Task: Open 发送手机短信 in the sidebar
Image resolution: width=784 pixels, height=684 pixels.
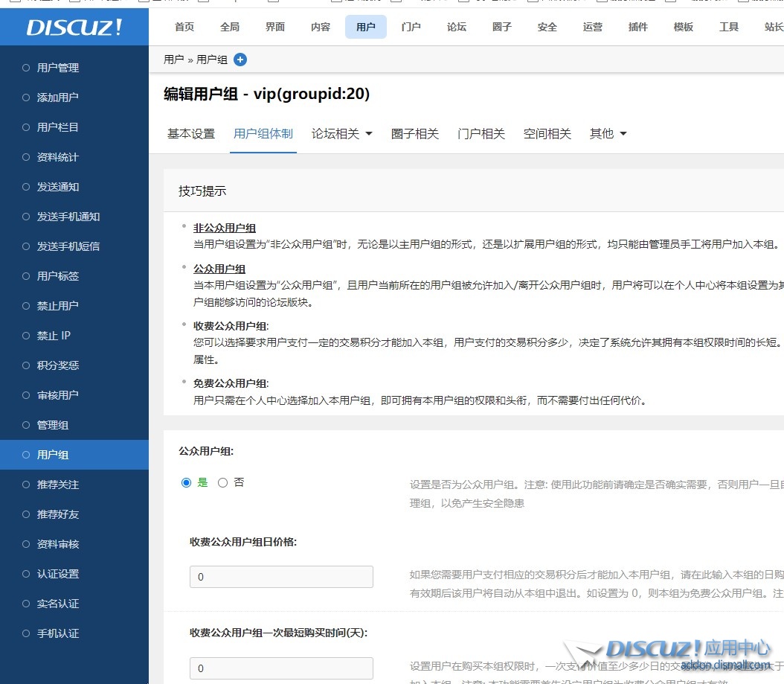Action: pos(68,246)
